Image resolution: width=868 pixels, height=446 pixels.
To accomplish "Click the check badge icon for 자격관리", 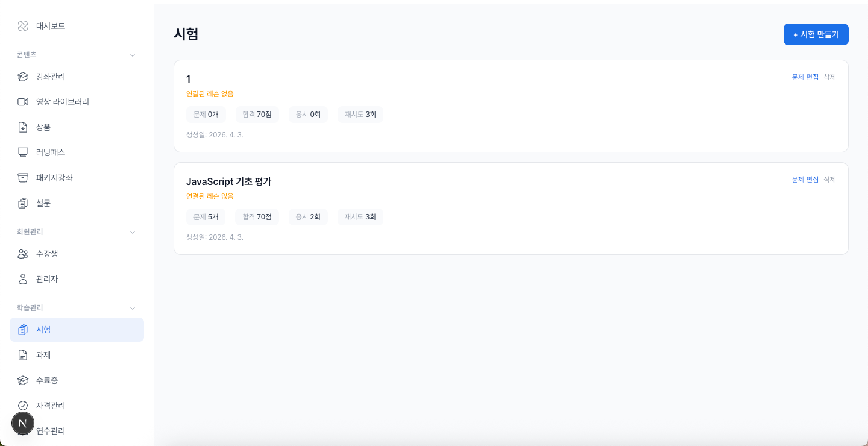I will click(23, 406).
